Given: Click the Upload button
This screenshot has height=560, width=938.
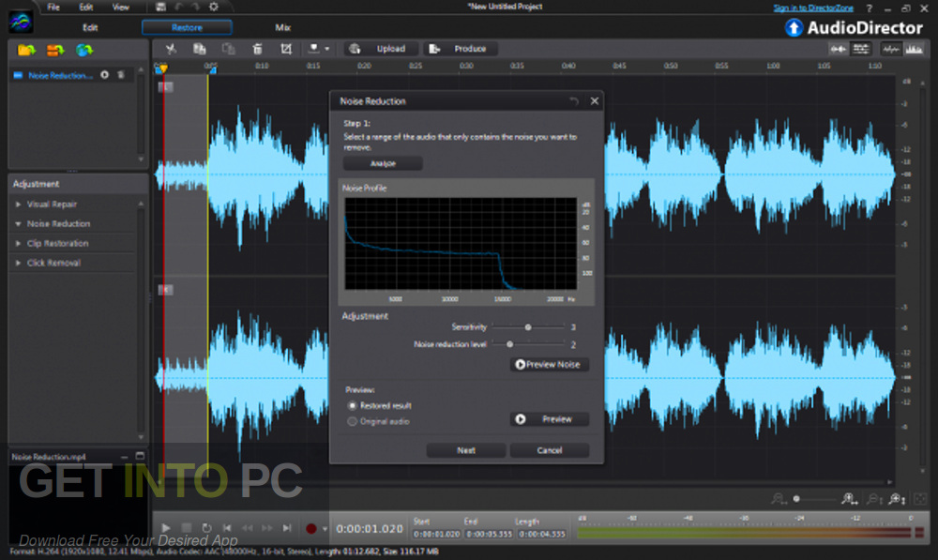Looking at the screenshot, I should (x=383, y=49).
